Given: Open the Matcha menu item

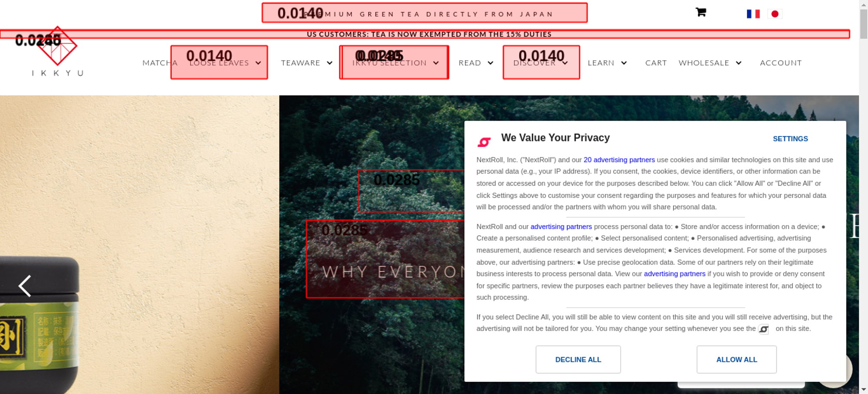Looking at the screenshot, I should click(160, 63).
